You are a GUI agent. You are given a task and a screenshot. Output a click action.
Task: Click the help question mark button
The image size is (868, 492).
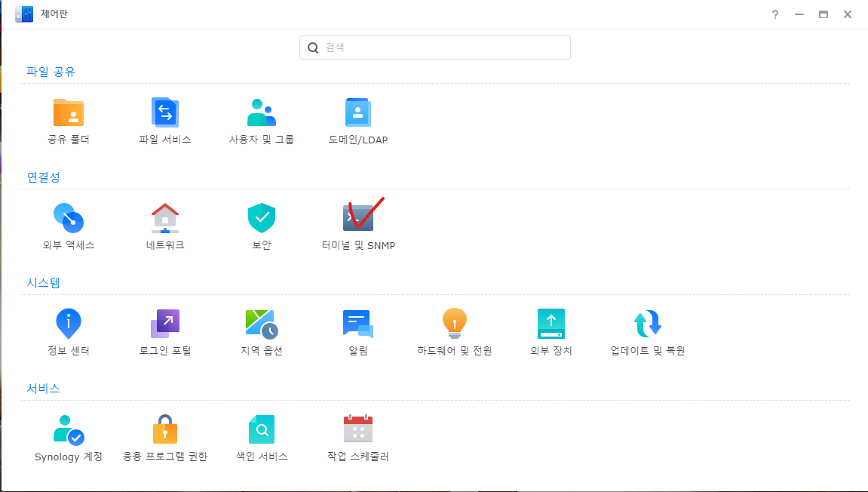(x=774, y=14)
